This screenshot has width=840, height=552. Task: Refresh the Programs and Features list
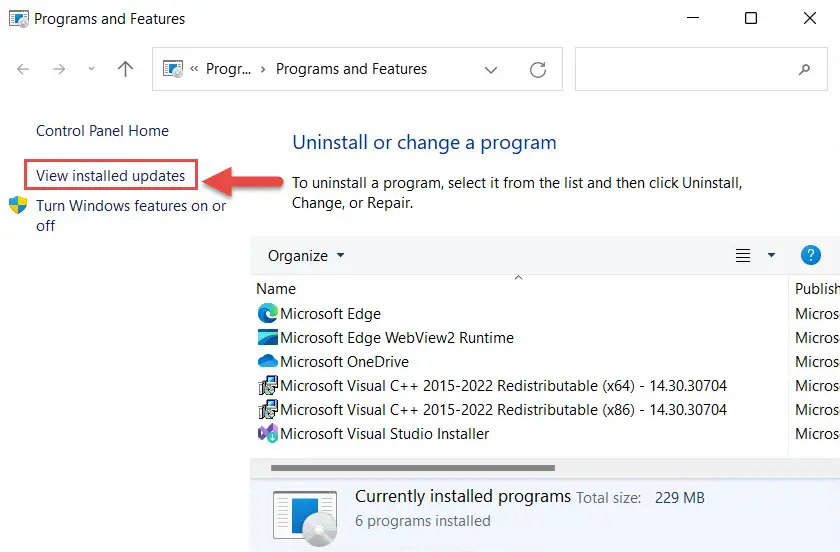click(538, 70)
